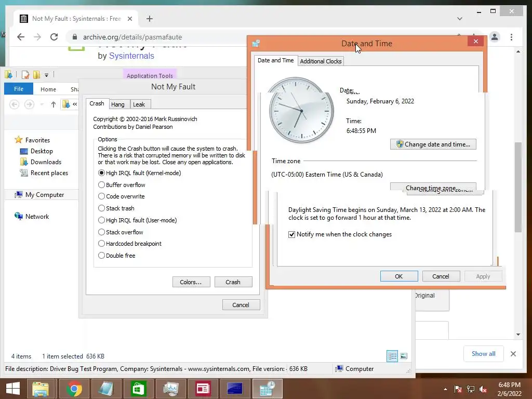
Task: Open the Date and Time taskbar icon
Action: pos(268,389)
